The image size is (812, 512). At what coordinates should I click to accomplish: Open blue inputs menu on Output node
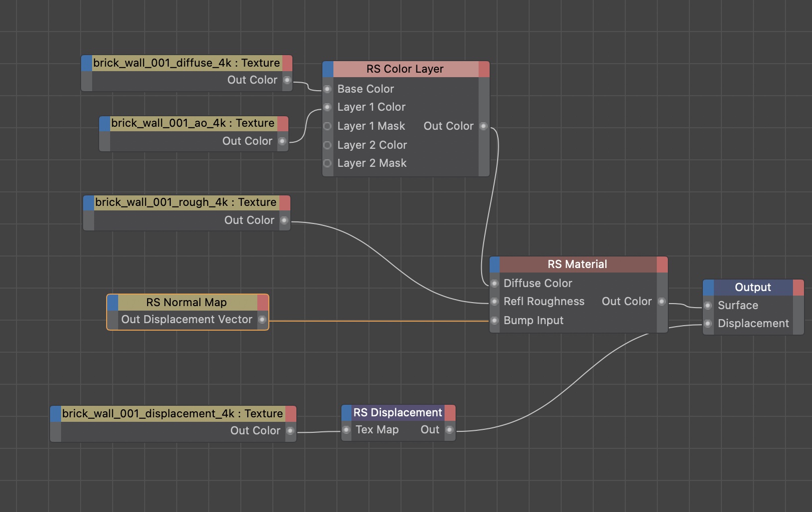click(x=708, y=288)
